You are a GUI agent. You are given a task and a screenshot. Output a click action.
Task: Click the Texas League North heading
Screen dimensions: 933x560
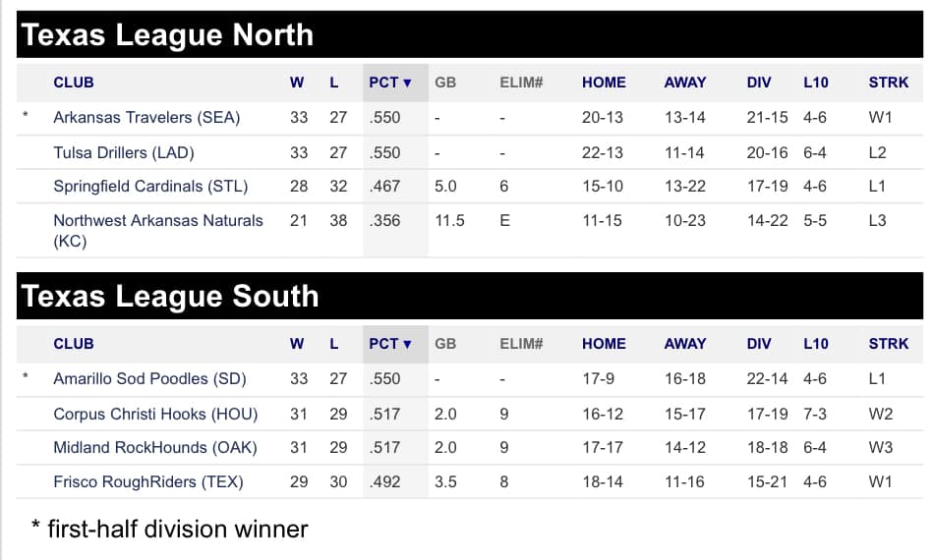coord(167,35)
